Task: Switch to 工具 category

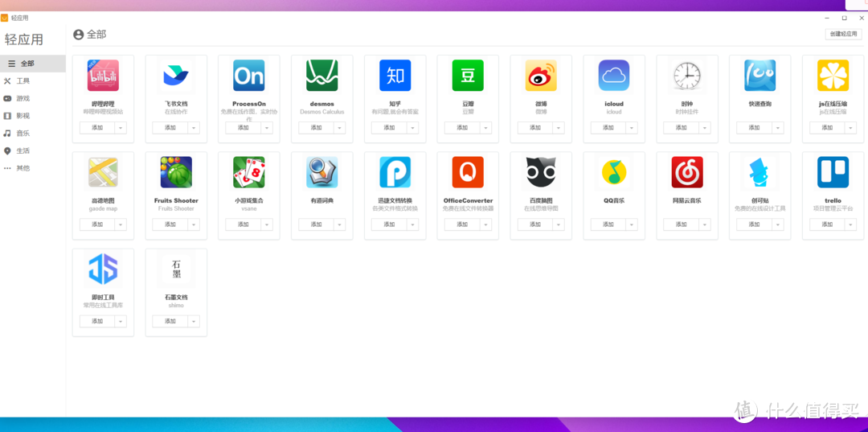Action: (33, 81)
